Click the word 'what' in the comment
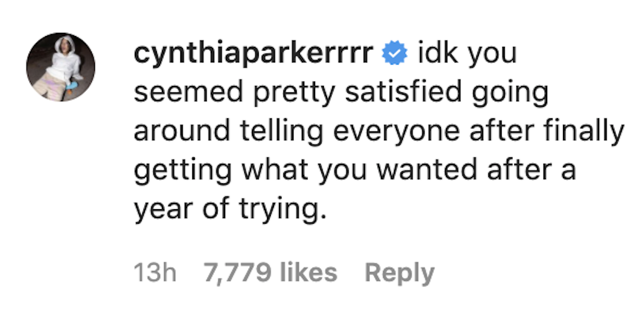Viewport: 644px width, 316px height. [x=275, y=170]
